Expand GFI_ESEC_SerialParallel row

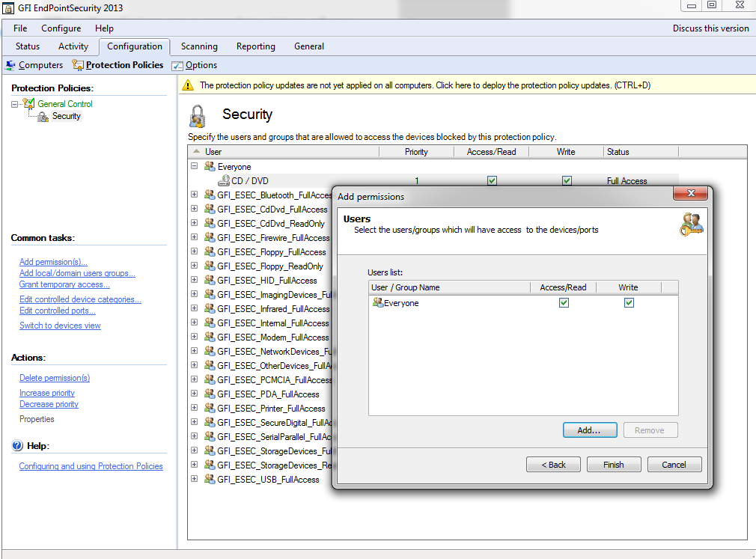(x=194, y=436)
